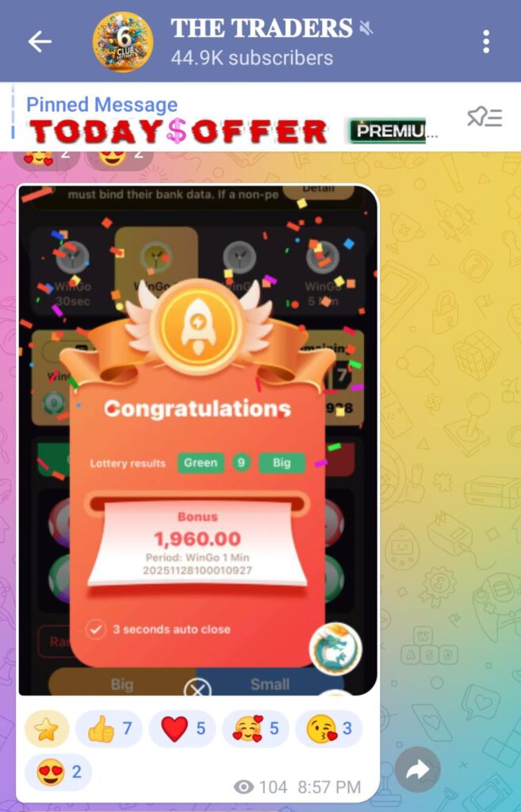Tap the X close circle below the popup
Image resolution: width=521 pixels, height=812 pixels.
click(197, 689)
